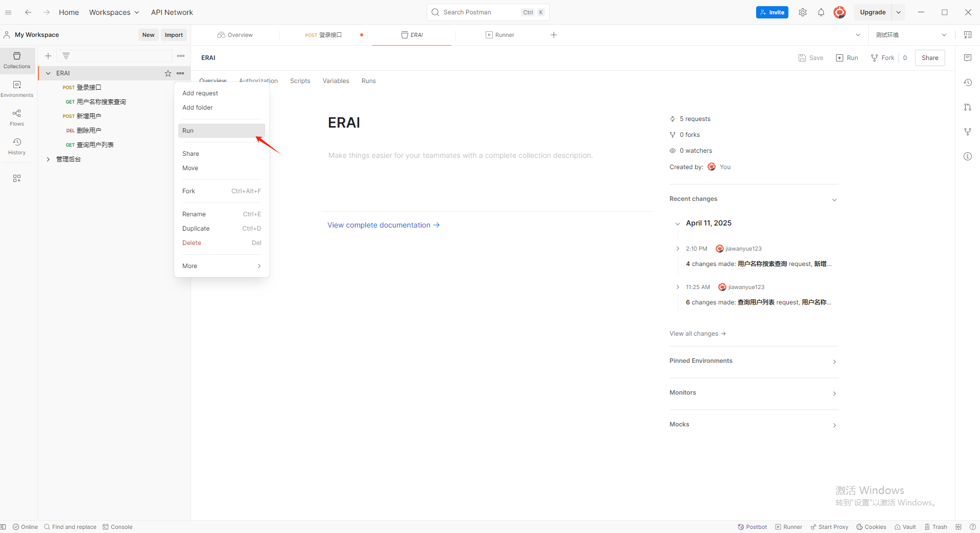Open Postman settings gear icon

pos(802,12)
